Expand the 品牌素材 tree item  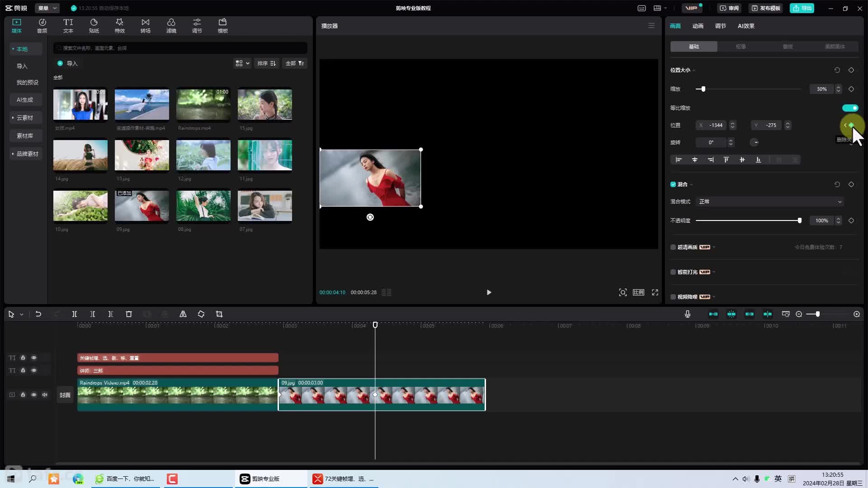(x=25, y=154)
